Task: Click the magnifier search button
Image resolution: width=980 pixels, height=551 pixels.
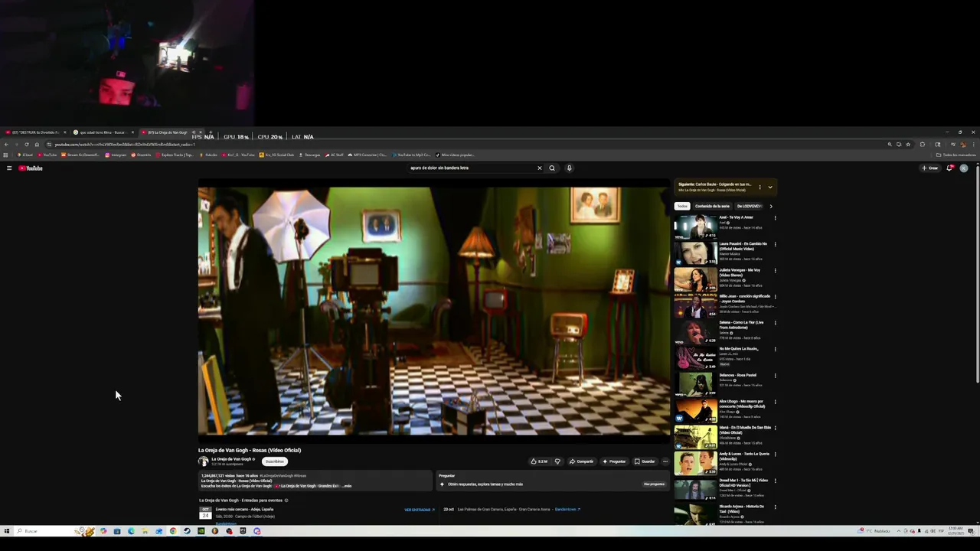Action: (552, 168)
